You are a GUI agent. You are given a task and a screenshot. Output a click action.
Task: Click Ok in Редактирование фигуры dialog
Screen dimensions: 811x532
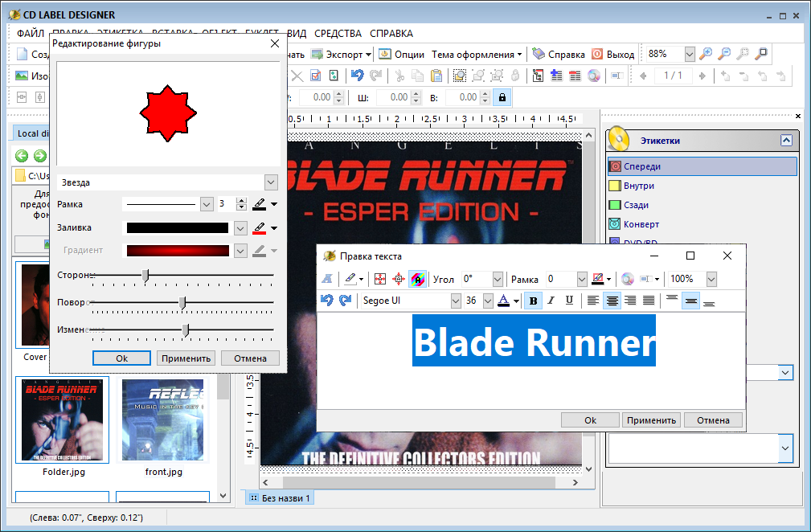[121, 358]
